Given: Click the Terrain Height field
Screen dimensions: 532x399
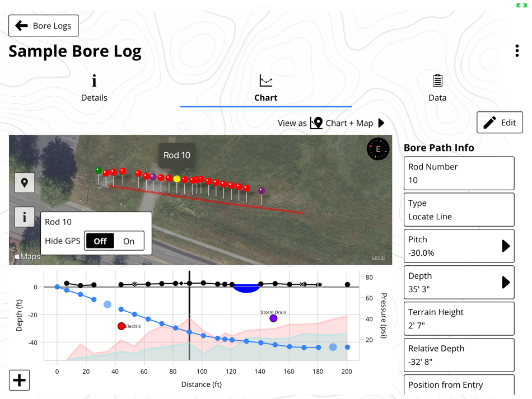Looking at the screenshot, I should point(459,318).
